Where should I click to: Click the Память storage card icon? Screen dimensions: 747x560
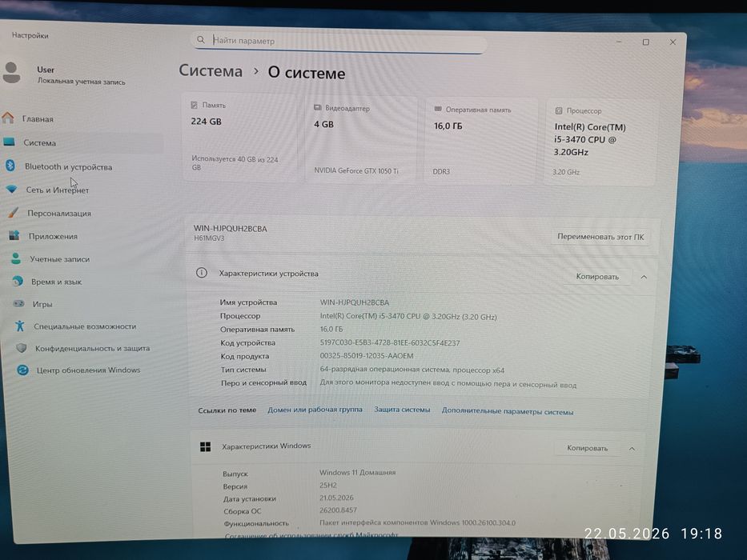pos(195,105)
